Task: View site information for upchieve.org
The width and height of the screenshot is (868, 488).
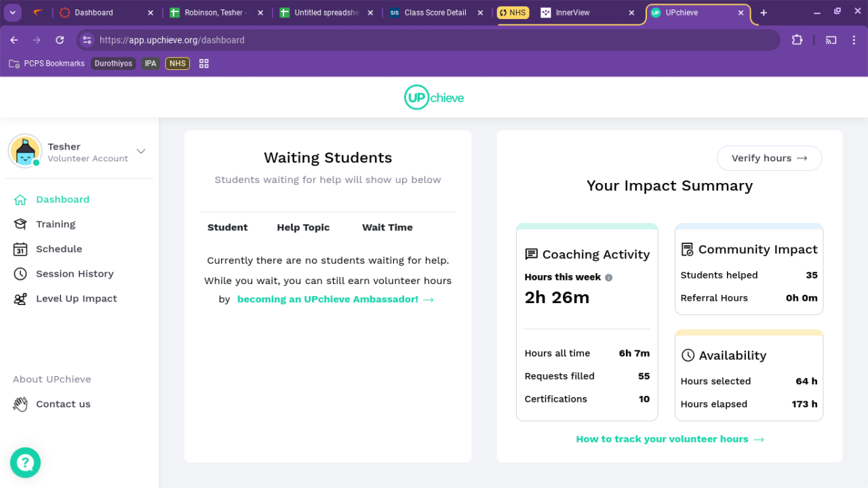Action: point(87,40)
